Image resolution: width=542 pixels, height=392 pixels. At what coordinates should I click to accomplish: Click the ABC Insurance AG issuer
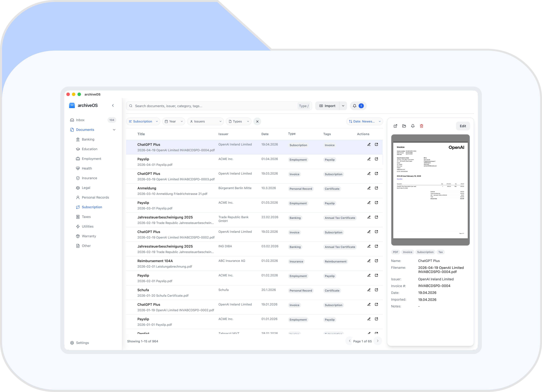tap(232, 261)
